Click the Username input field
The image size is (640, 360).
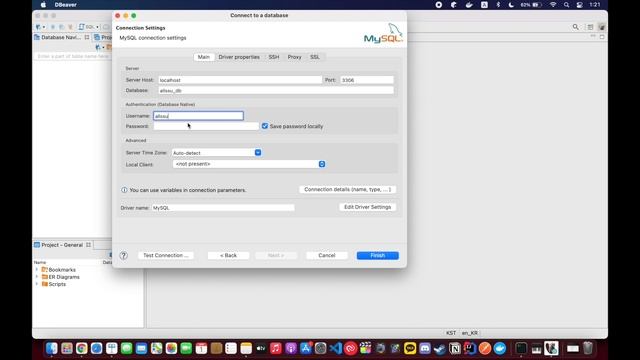click(198, 116)
